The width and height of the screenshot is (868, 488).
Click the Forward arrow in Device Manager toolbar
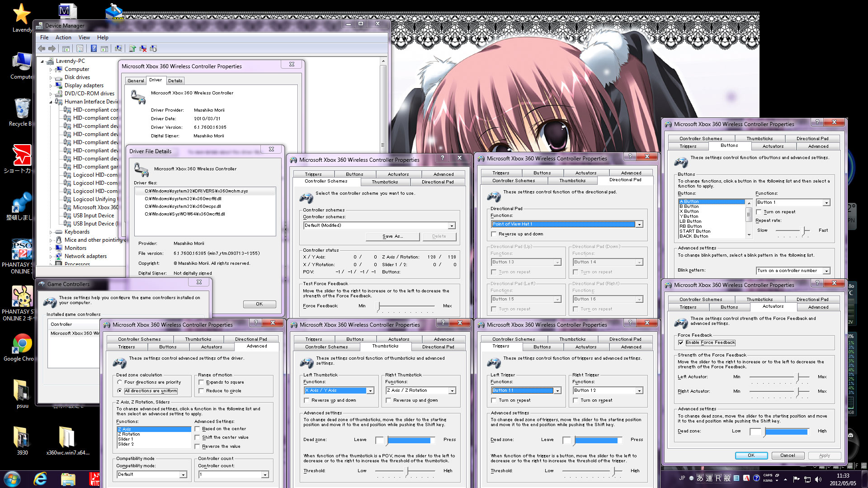point(52,48)
